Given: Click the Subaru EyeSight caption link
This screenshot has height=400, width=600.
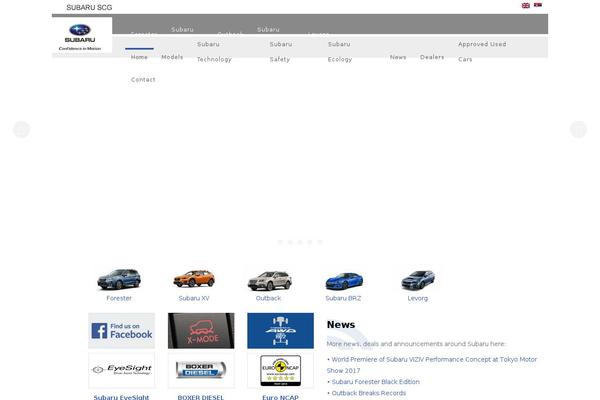Looking at the screenshot, I should (x=121, y=397).
